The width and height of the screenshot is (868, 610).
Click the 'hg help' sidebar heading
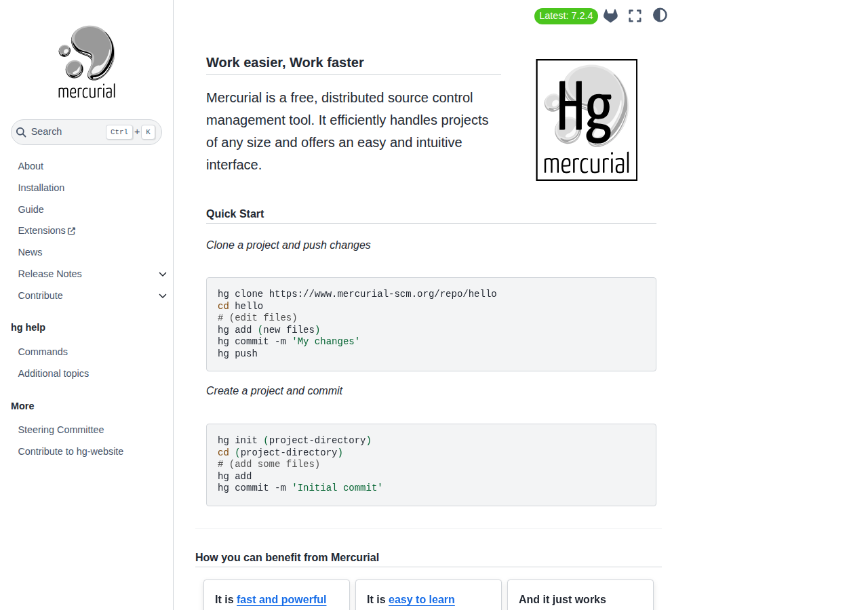coord(28,327)
